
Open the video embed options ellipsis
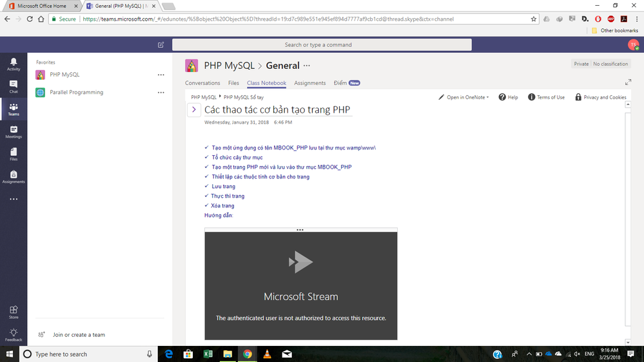300,230
